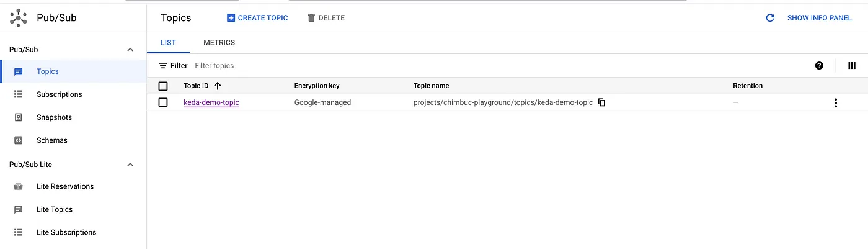Open the three-dot actions menu for keda-demo-topic
Screen dimensions: 868x249
click(x=836, y=103)
